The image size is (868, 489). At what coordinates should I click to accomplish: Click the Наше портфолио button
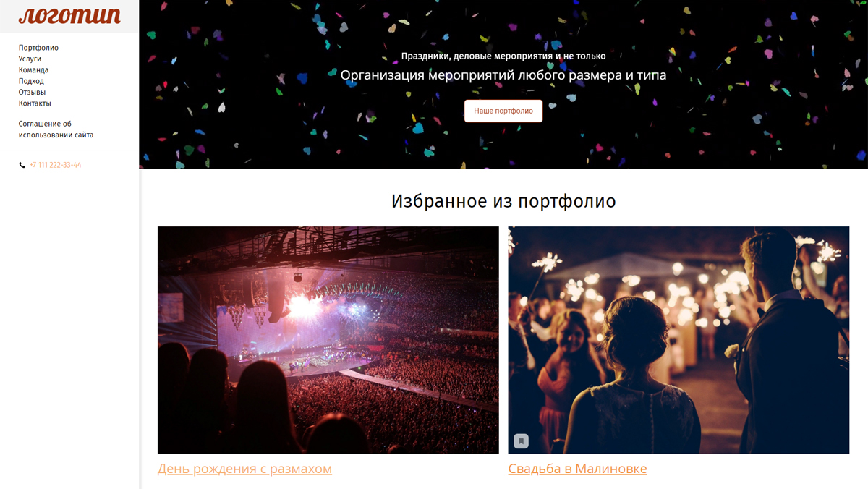(x=503, y=111)
